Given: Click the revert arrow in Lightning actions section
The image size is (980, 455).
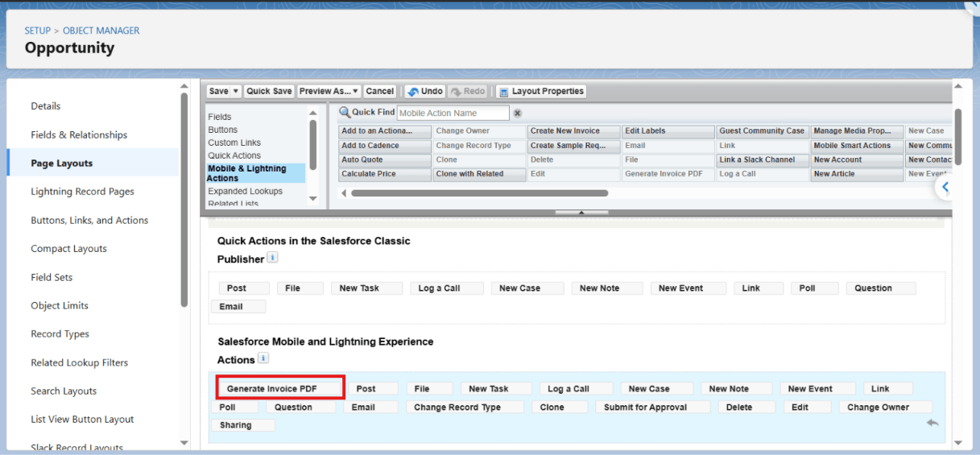Looking at the screenshot, I should coord(932,423).
